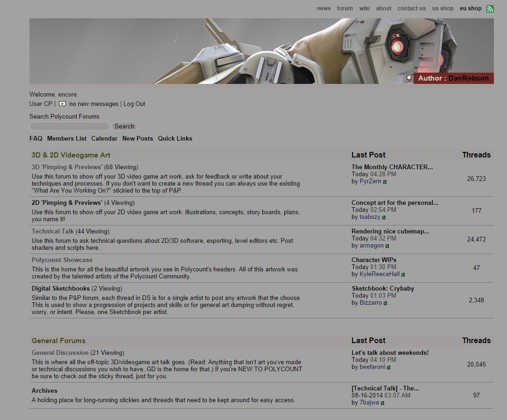507x420 pixels.
Task: Open the wiki link in top navigation
Action: click(364, 8)
